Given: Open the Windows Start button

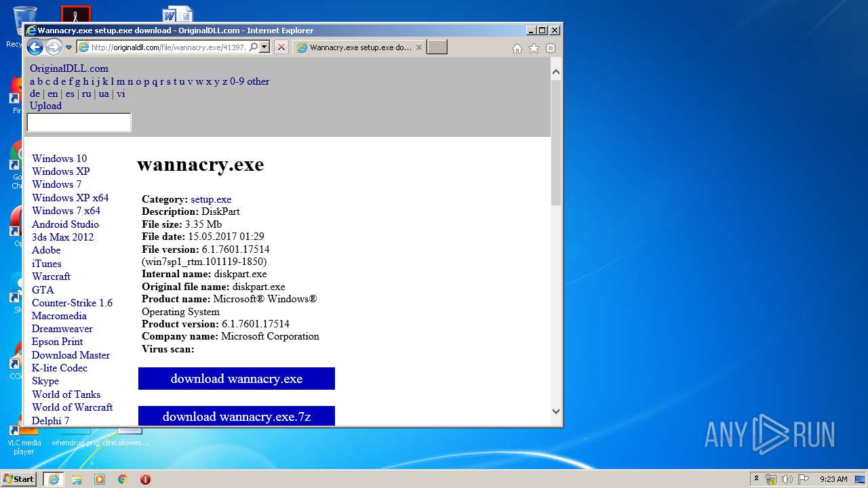Looking at the screenshot, I should pyautogui.click(x=18, y=479).
